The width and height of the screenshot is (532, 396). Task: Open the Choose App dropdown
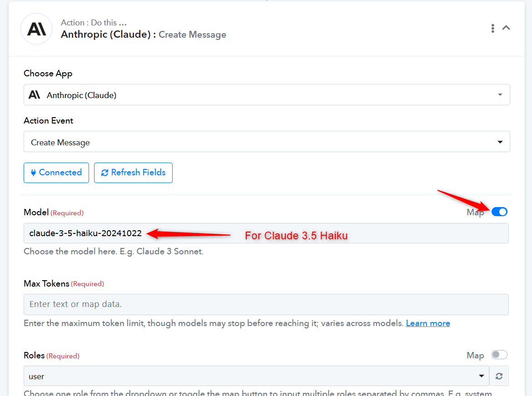tap(267, 95)
